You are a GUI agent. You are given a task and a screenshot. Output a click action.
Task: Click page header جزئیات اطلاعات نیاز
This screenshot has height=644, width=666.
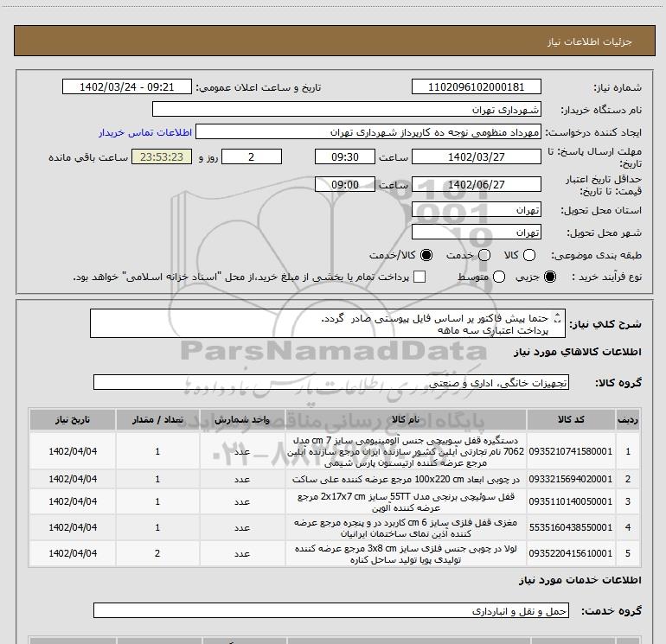click(590, 41)
